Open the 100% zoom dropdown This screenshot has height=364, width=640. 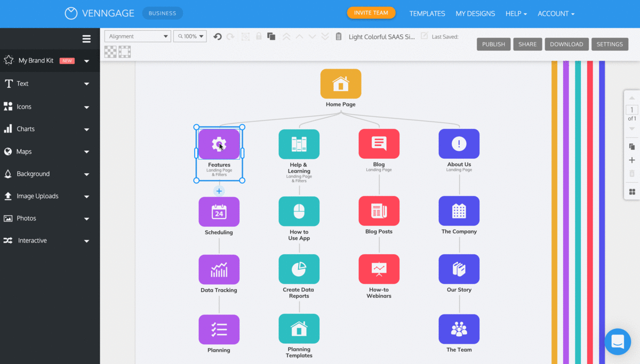tap(190, 36)
